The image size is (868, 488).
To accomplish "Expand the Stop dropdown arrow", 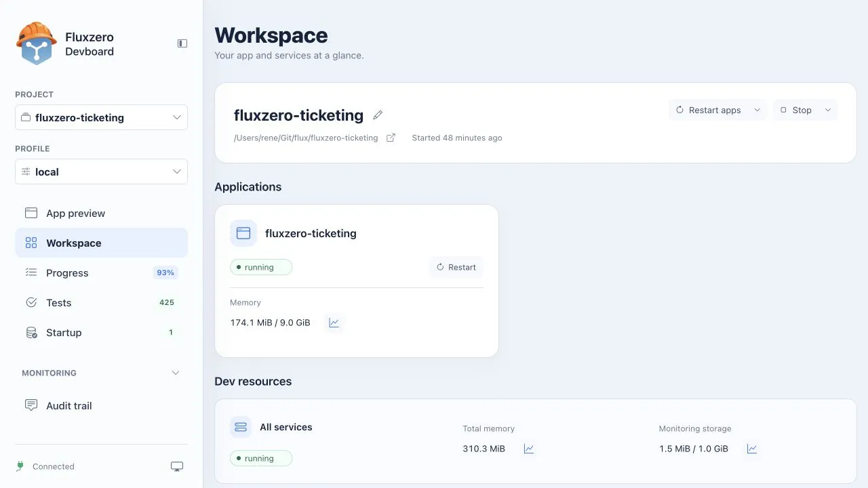I will 828,110.
